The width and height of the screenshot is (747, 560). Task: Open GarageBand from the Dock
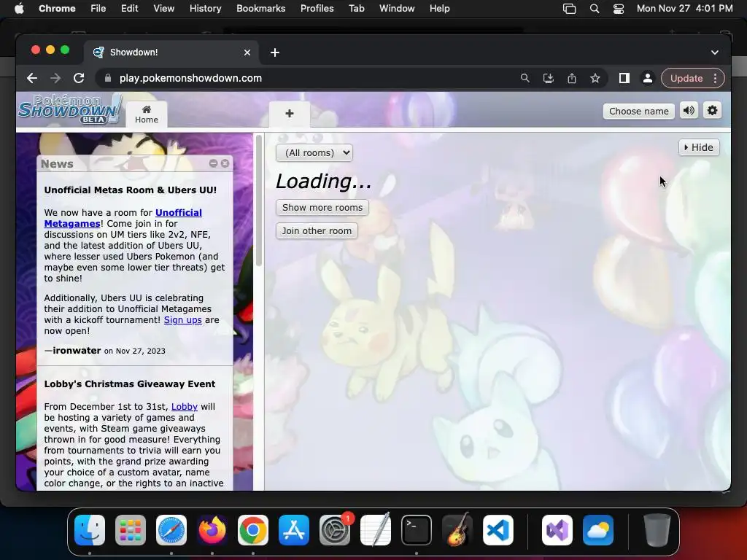457,530
